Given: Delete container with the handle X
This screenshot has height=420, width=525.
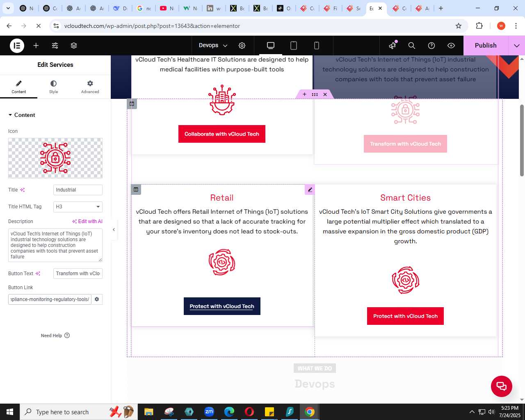Looking at the screenshot, I should pyautogui.click(x=325, y=94).
